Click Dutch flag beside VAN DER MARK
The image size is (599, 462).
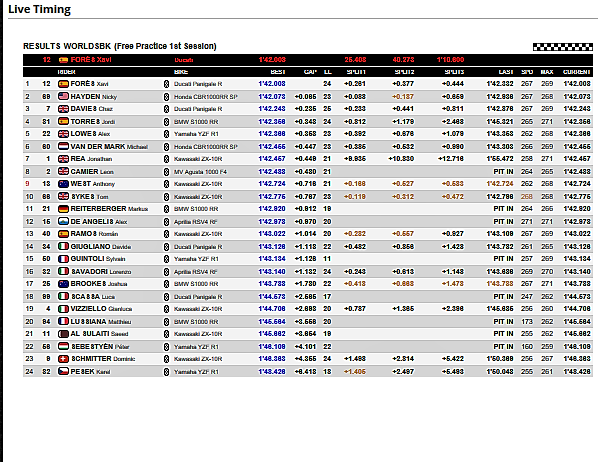pos(63,146)
